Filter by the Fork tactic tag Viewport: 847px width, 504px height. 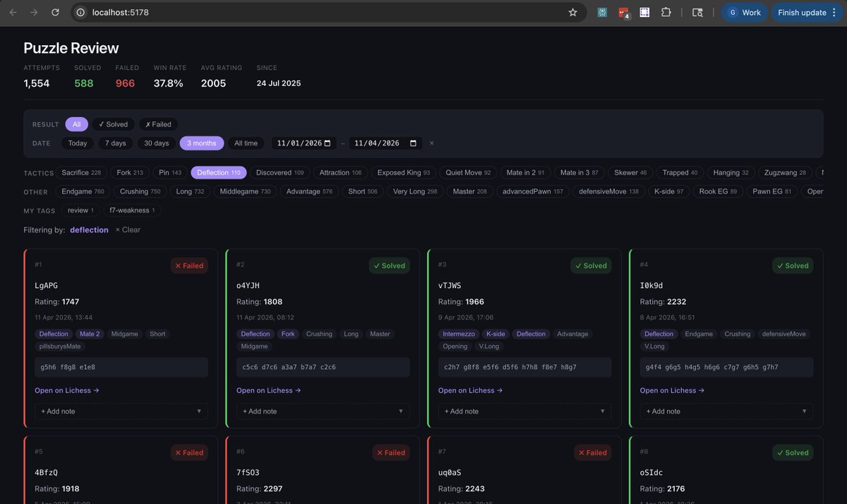pyautogui.click(x=130, y=173)
